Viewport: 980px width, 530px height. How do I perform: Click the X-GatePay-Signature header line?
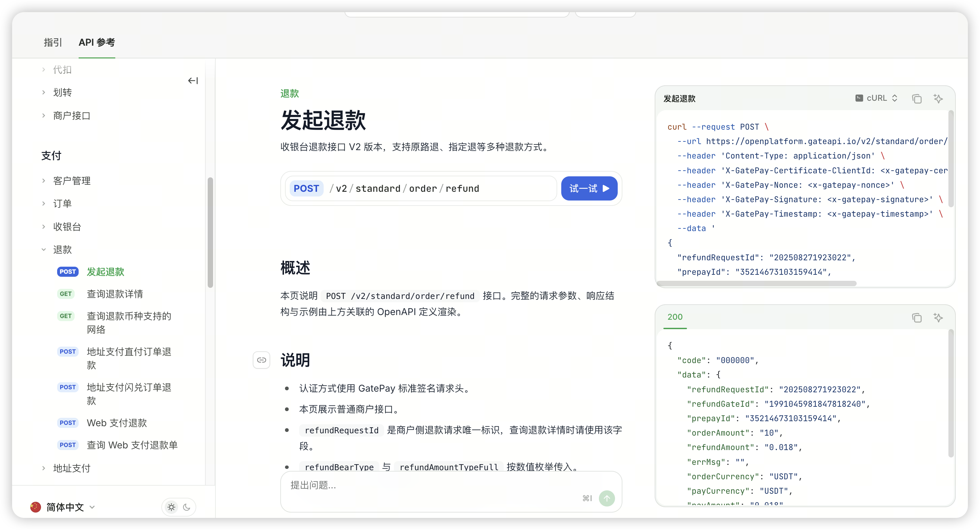point(810,199)
